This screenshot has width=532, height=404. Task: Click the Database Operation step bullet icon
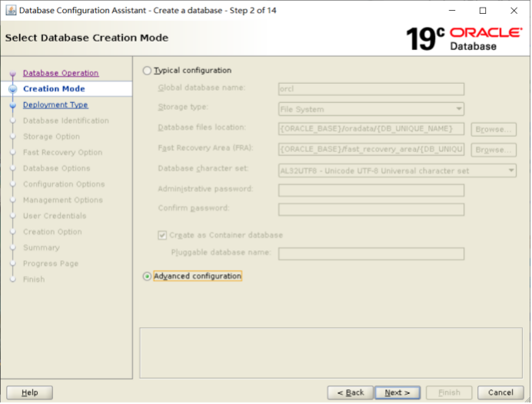tap(13, 73)
